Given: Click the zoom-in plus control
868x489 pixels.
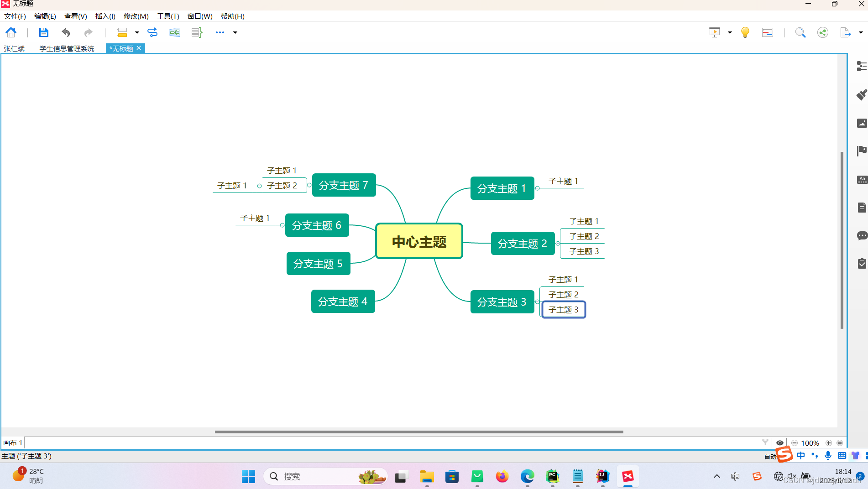Looking at the screenshot, I should click(x=828, y=442).
